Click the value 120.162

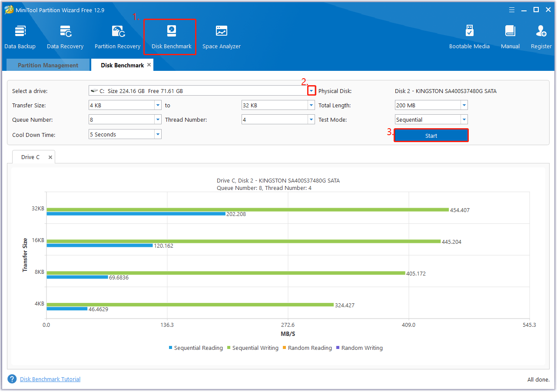tap(164, 246)
